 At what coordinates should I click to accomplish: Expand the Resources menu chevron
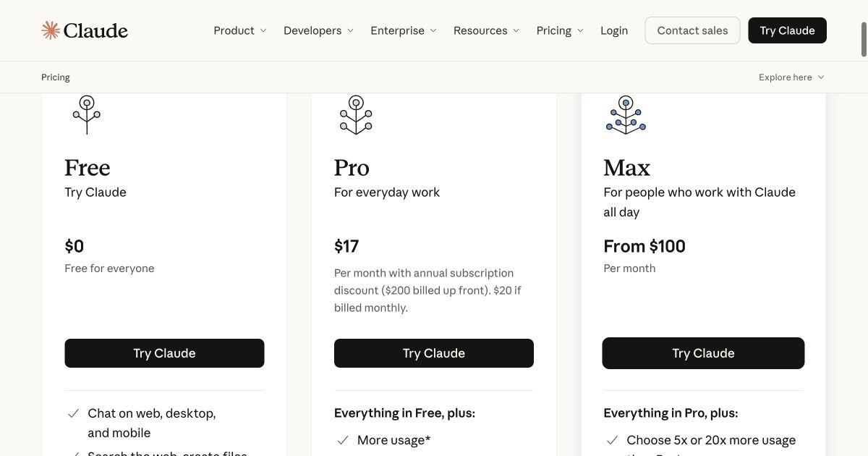click(516, 30)
